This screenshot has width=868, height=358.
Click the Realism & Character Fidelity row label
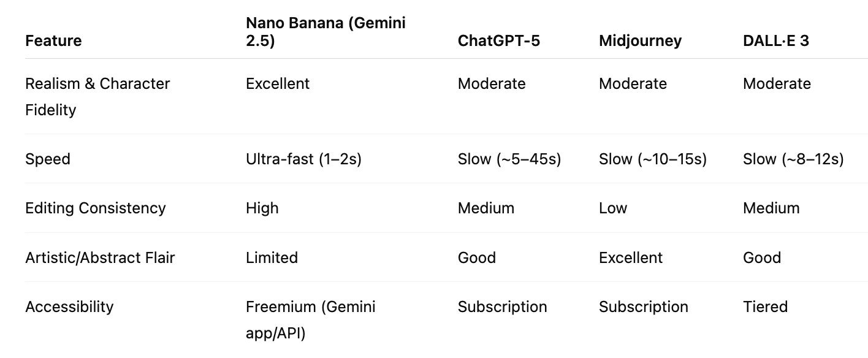97,97
